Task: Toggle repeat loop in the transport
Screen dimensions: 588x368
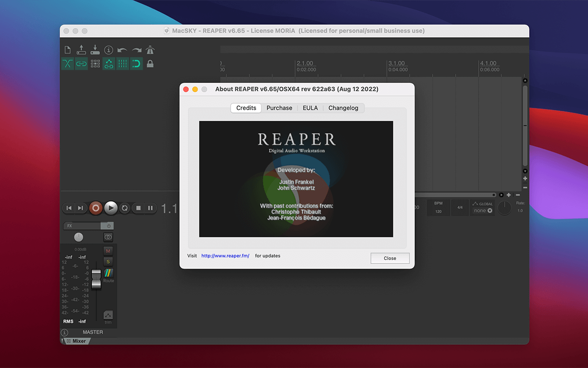Action: pos(125,208)
